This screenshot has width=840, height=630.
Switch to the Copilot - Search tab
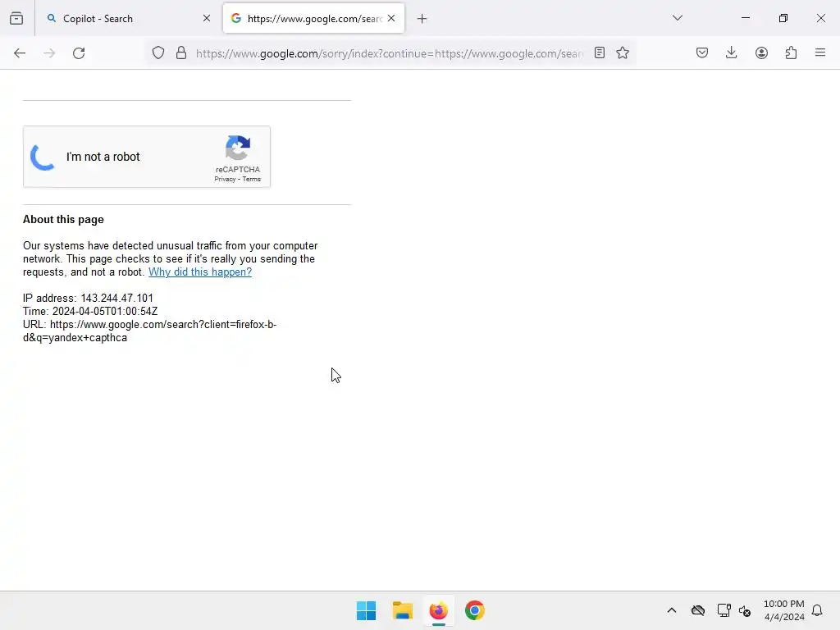[129, 18]
